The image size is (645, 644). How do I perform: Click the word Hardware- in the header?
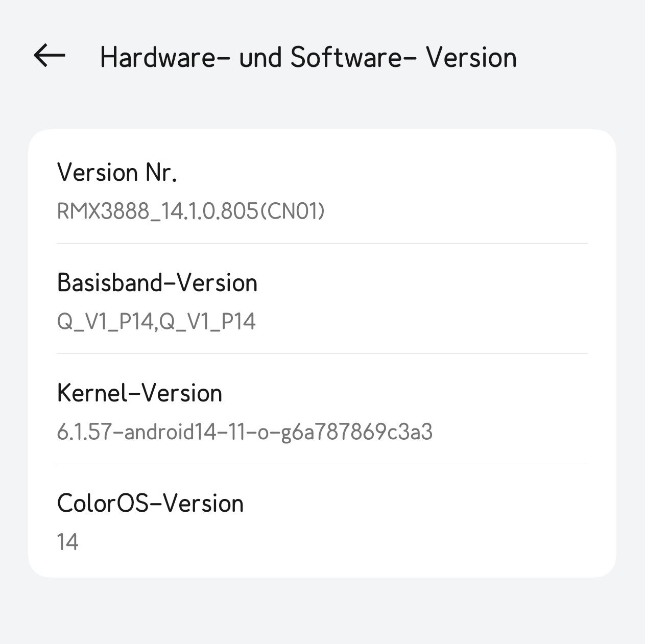tap(165, 57)
